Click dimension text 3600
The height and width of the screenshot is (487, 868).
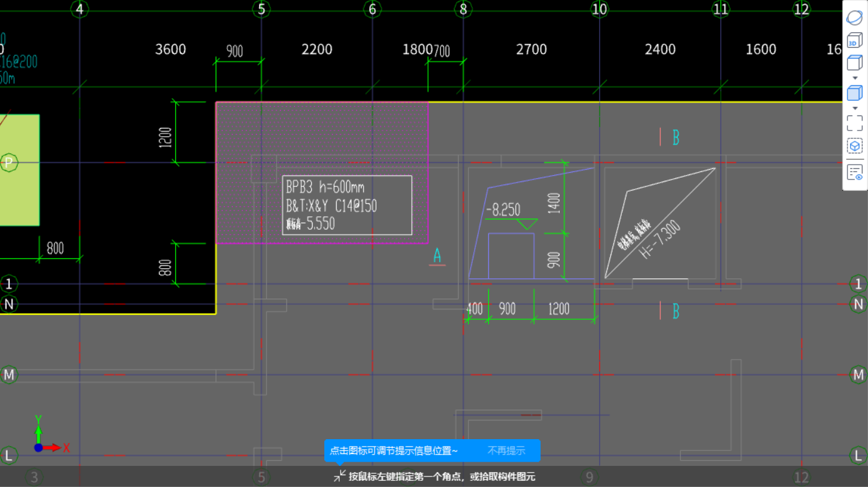tap(170, 49)
